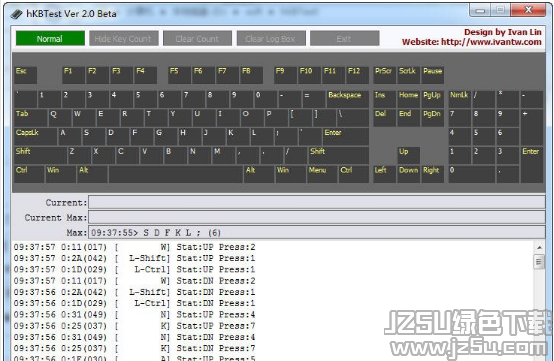Screen dimensions: 554x361
Task: Select first log line W Stat:UP Press:2
Action: [x=134, y=247]
